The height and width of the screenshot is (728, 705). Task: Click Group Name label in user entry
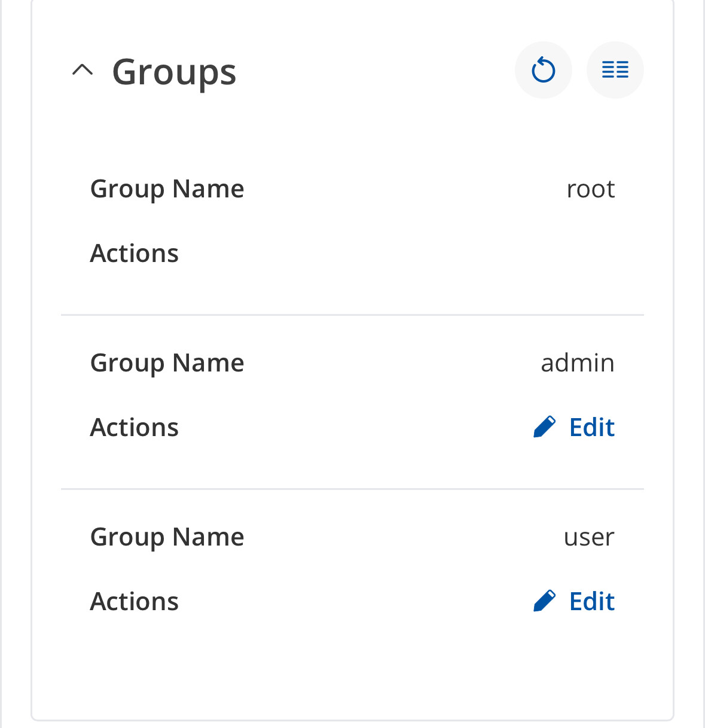(x=167, y=537)
